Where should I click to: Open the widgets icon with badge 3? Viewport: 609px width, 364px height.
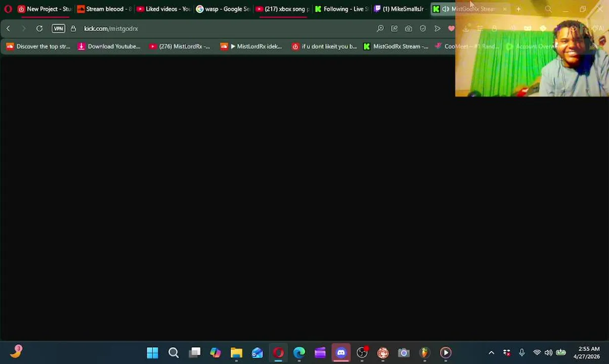16,352
